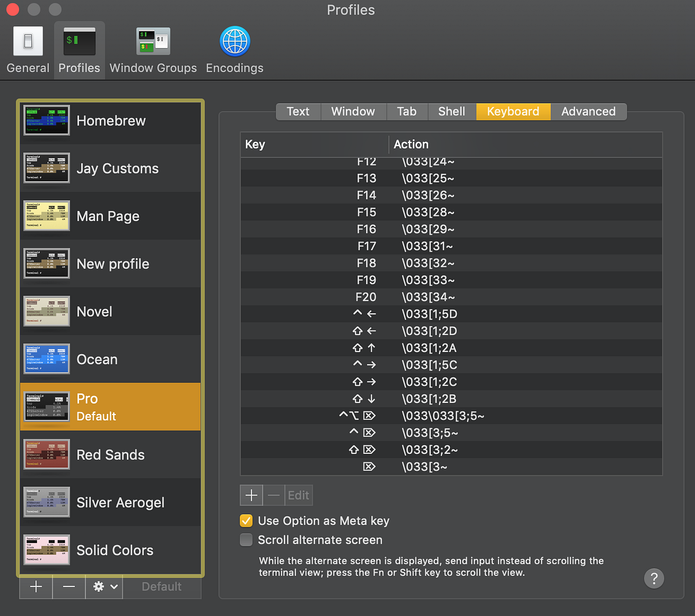The width and height of the screenshot is (695, 616).
Task: Disable Use Option as Meta key
Action: point(246,520)
